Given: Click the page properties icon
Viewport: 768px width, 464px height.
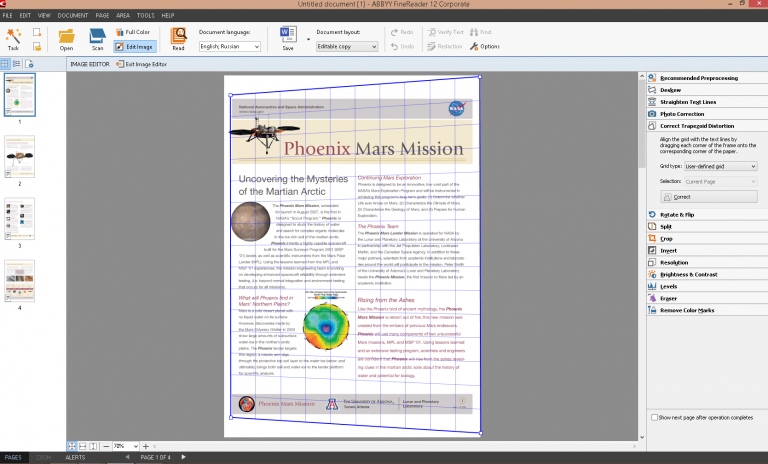Looking at the screenshot, I should point(29,64).
